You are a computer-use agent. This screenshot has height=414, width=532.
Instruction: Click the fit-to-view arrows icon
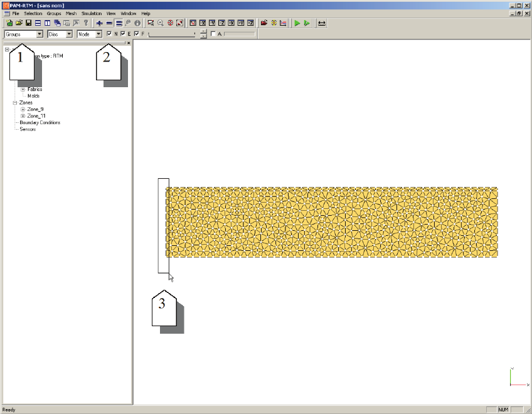[x=180, y=23]
